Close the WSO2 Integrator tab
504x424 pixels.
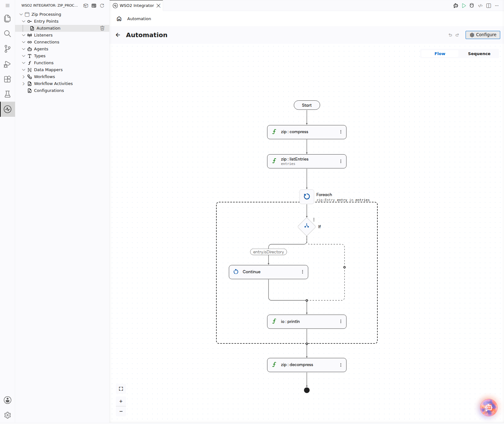click(159, 6)
